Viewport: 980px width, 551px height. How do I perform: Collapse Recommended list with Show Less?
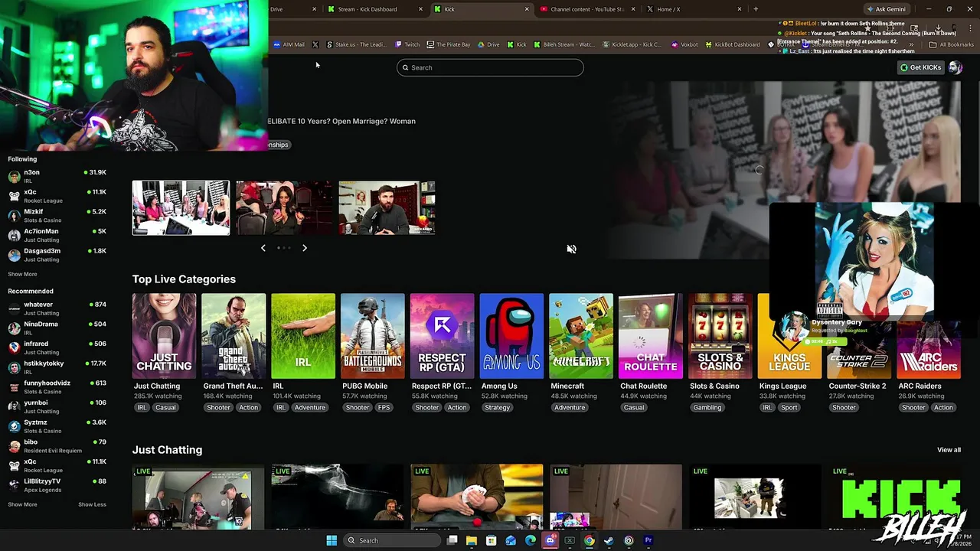pyautogui.click(x=92, y=504)
